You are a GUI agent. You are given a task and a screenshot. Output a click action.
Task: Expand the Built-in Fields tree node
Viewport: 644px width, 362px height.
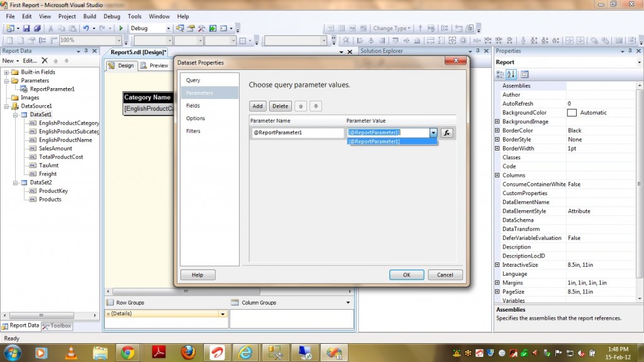[x=6, y=72]
